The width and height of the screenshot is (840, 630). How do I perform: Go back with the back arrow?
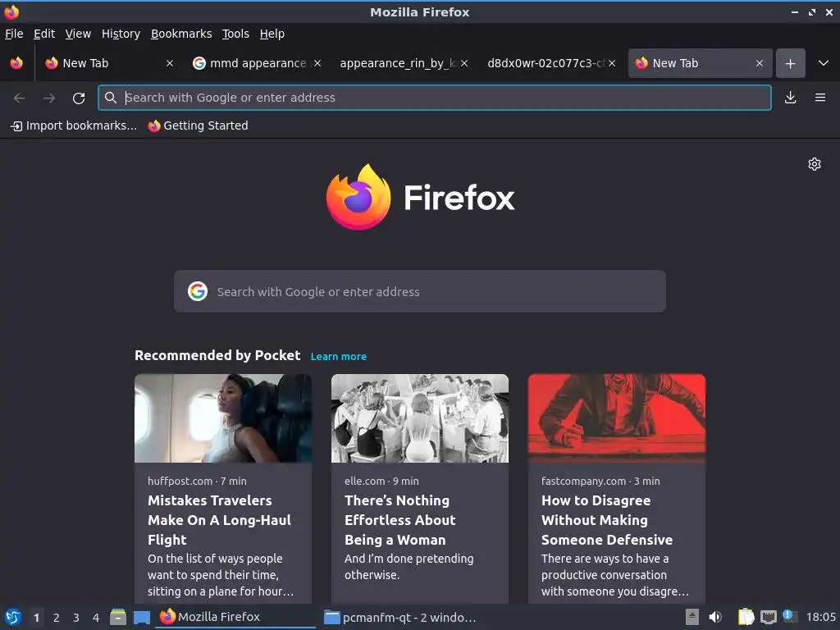(x=20, y=98)
